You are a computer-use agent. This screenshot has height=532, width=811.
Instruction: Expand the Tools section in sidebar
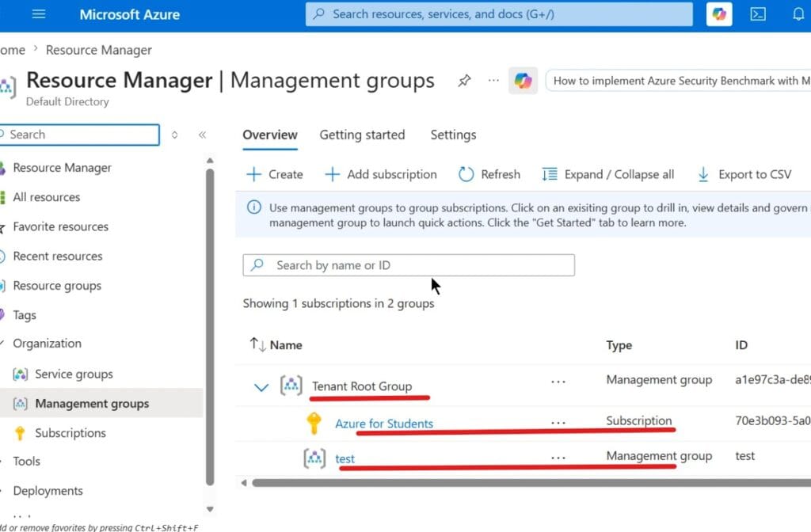2,462
